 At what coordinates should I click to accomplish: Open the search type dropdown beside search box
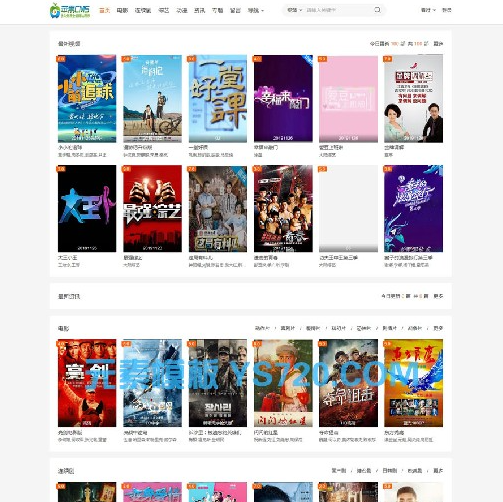pos(294,10)
